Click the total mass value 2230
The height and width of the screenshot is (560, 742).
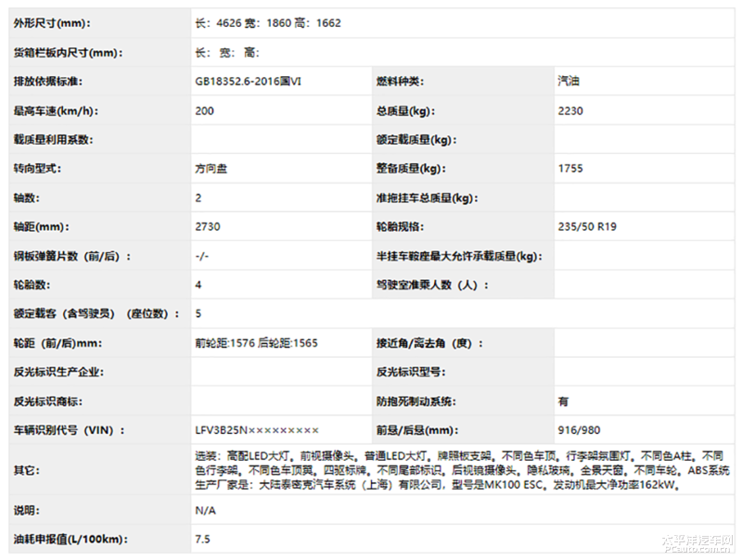[571, 111]
